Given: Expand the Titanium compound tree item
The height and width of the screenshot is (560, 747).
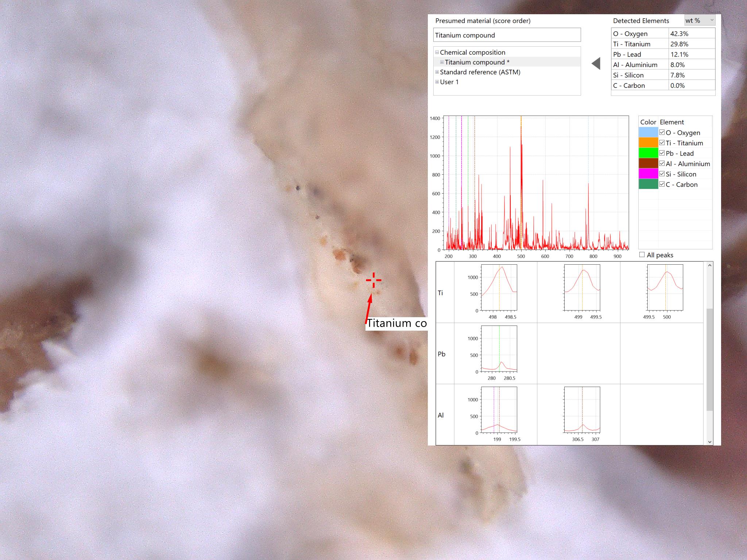Looking at the screenshot, I should [442, 62].
